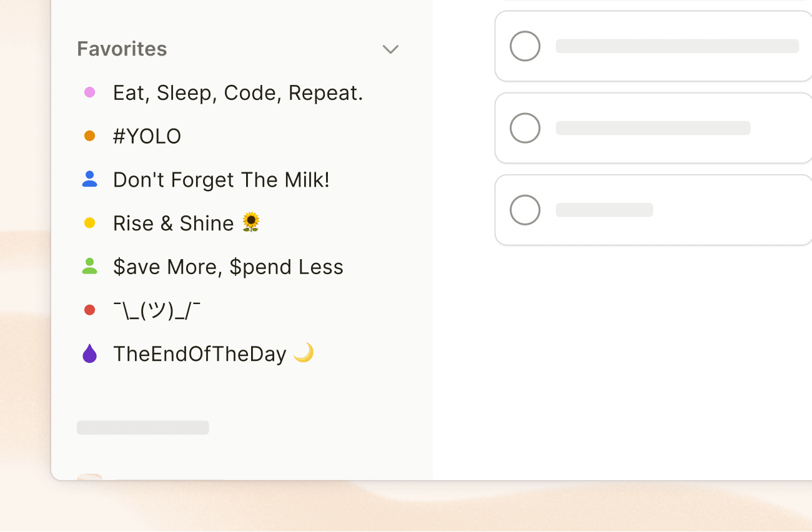Check the first task's completion circle
This screenshot has height=532, width=812.
pos(525,46)
